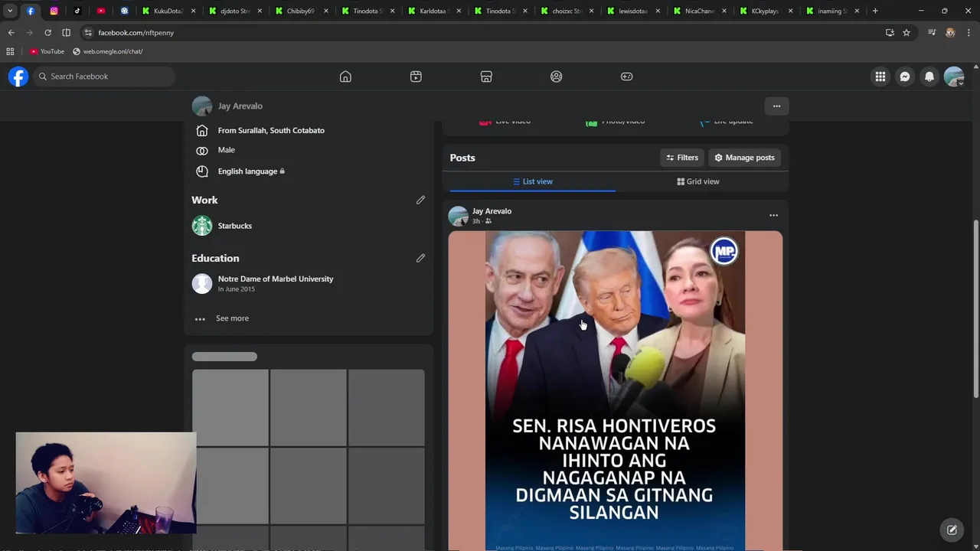
Task: Open the side panel toggle icon in toolbar
Action: pyautogui.click(x=66, y=33)
